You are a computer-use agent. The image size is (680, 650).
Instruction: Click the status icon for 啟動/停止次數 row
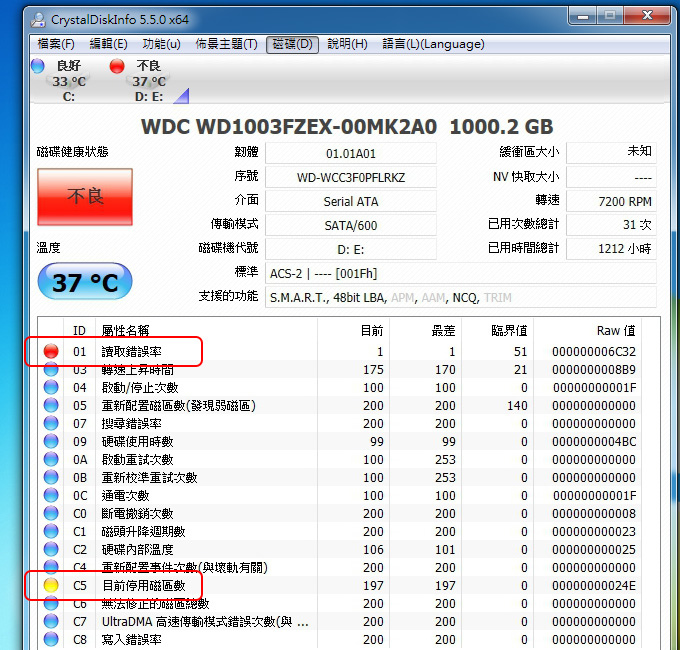pos(51,387)
